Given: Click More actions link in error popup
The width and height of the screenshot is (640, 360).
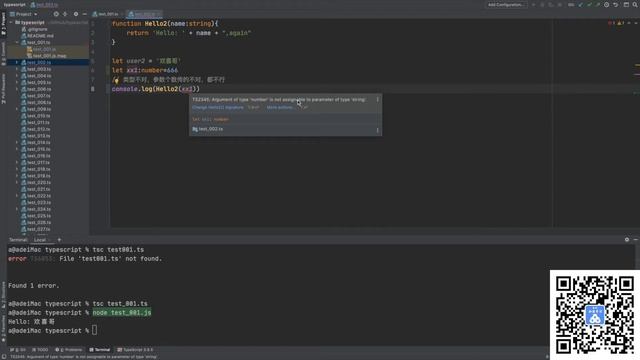Looking at the screenshot, I should coord(280,108).
